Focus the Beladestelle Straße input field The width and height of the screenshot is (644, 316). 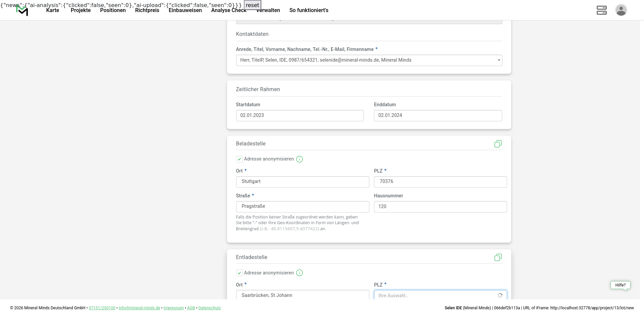pos(302,207)
